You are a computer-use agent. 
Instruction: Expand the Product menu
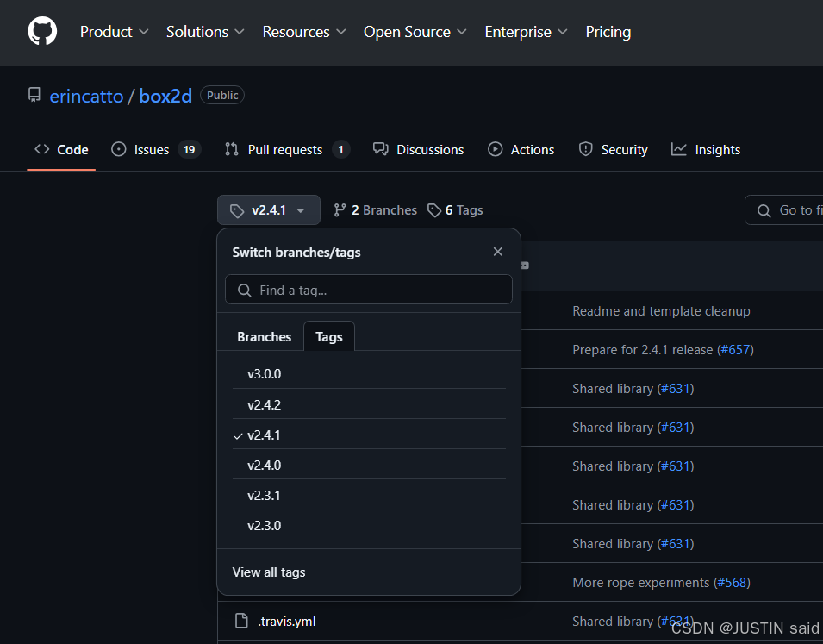click(x=114, y=32)
